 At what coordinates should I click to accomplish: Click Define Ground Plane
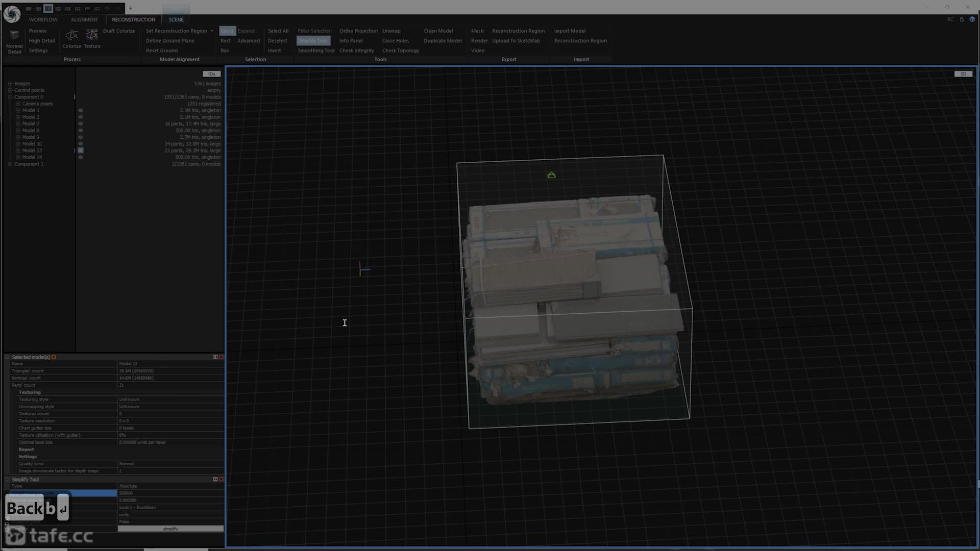click(x=170, y=41)
